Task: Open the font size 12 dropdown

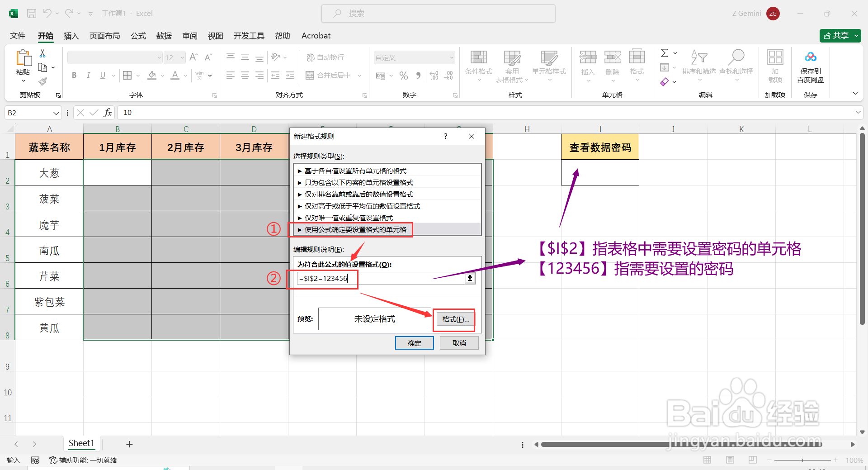Action: pyautogui.click(x=182, y=57)
